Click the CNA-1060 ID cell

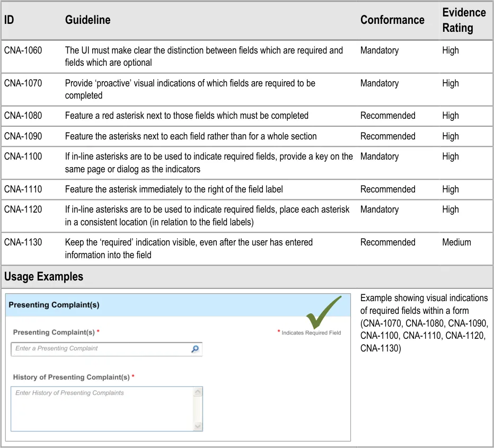[x=23, y=50]
